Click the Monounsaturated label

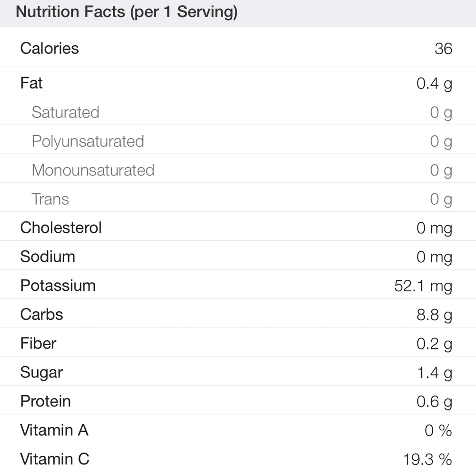pos(93,170)
